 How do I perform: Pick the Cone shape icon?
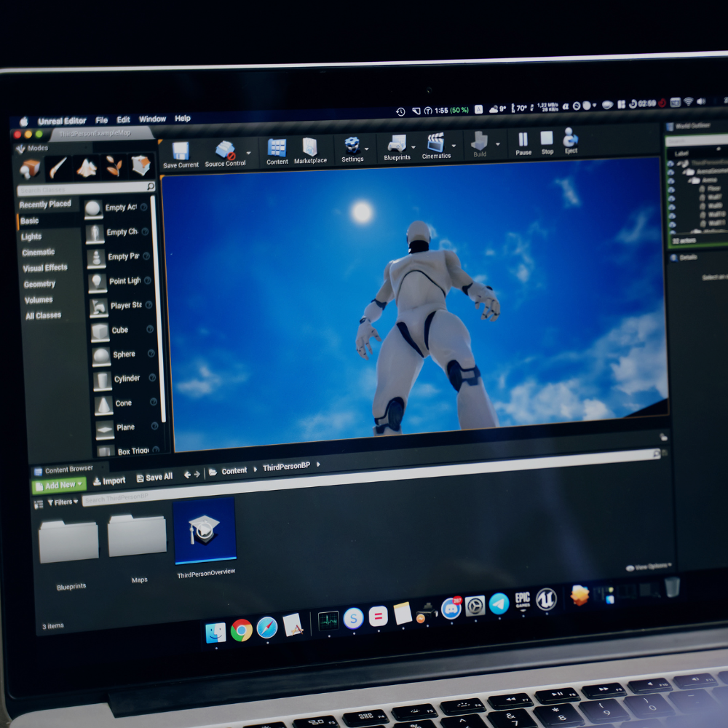click(103, 405)
